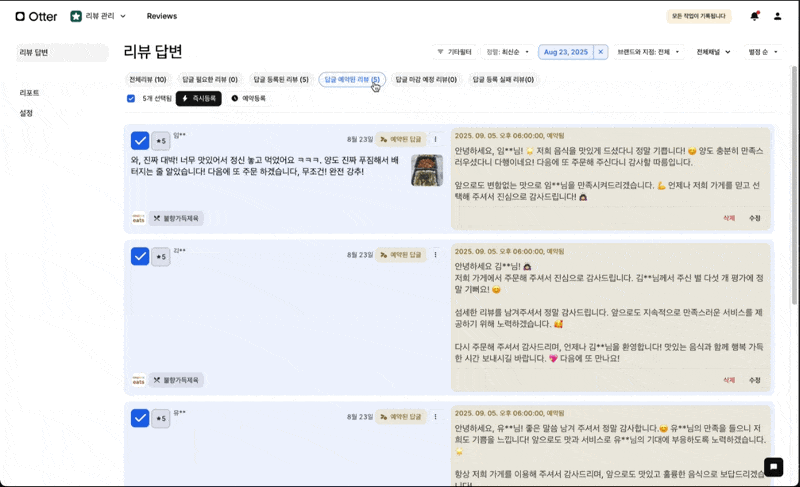Click the eats platform logo on 임** review

[x=139, y=218]
